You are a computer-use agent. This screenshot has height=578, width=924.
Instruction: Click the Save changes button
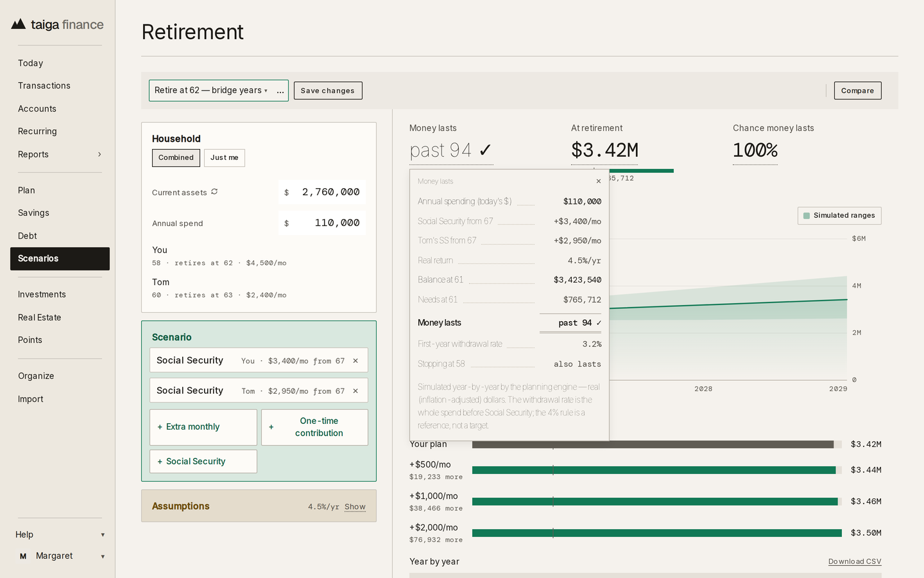tap(328, 91)
